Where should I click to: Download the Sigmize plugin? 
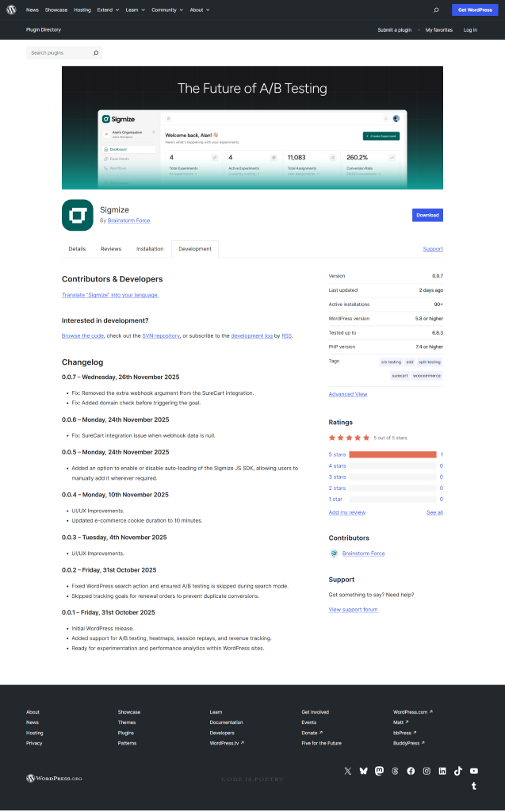(427, 215)
